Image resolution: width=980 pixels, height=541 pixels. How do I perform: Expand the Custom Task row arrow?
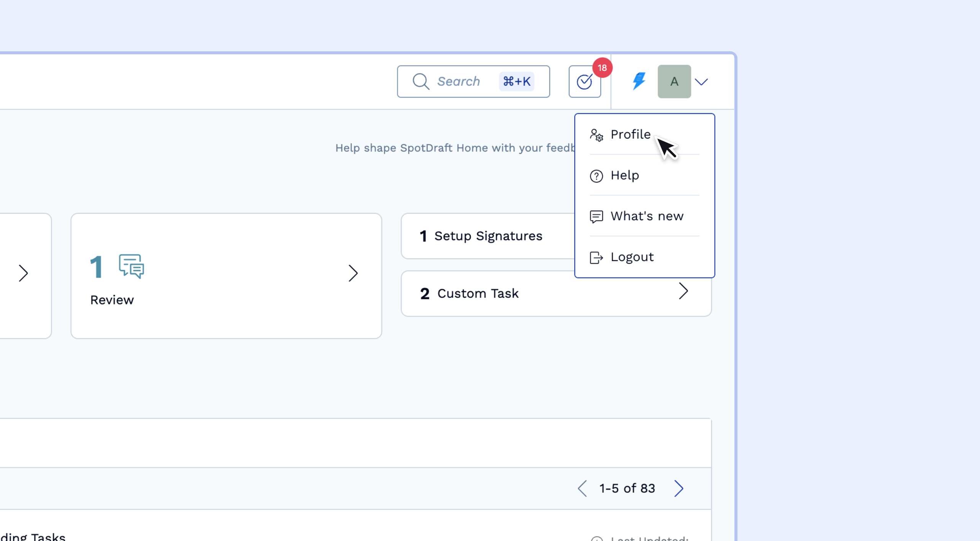point(683,291)
